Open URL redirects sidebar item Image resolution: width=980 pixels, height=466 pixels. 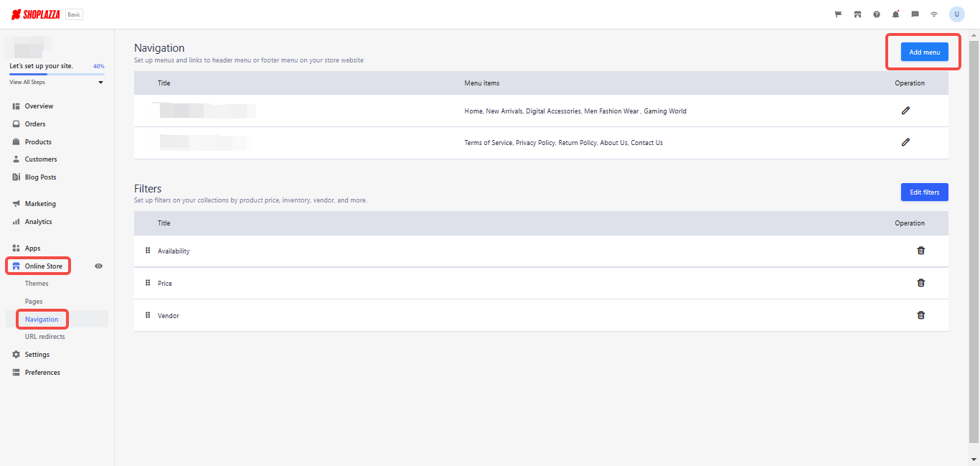click(44, 337)
